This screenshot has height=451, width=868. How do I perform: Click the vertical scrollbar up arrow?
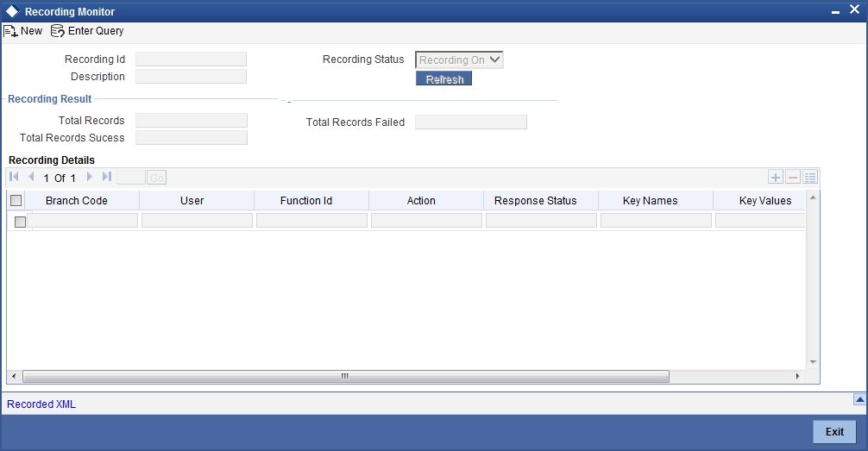(813, 197)
